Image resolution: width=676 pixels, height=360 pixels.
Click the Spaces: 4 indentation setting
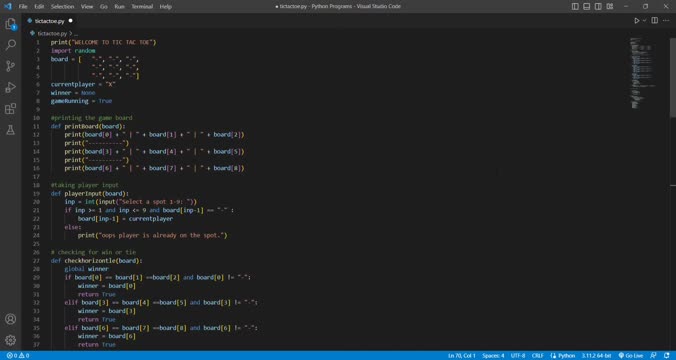point(493,356)
